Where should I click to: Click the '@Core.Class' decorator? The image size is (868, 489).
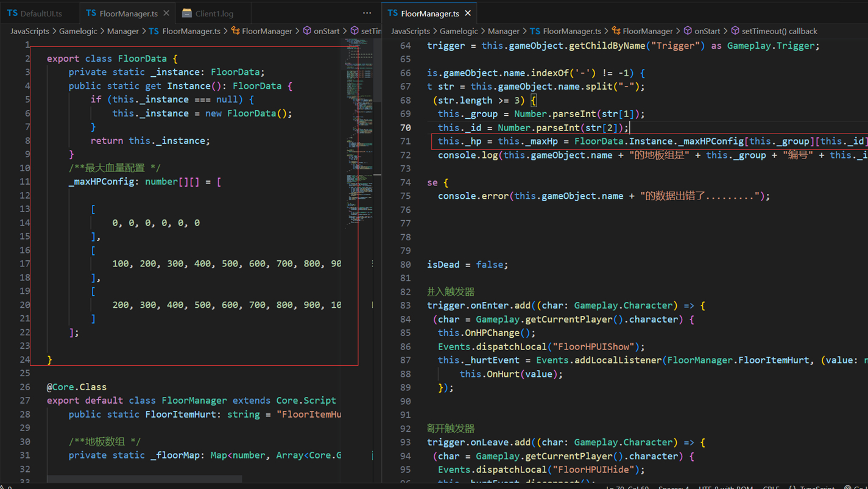(77, 387)
